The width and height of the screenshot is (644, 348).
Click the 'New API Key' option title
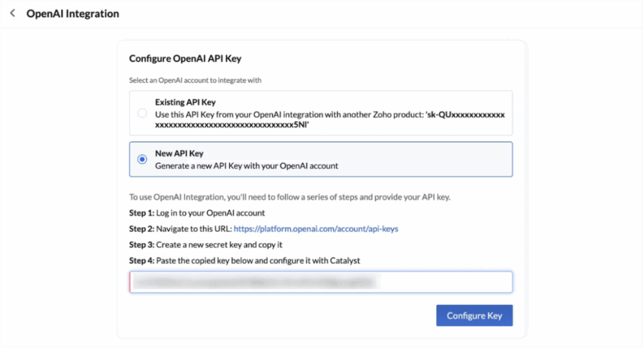click(x=179, y=153)
